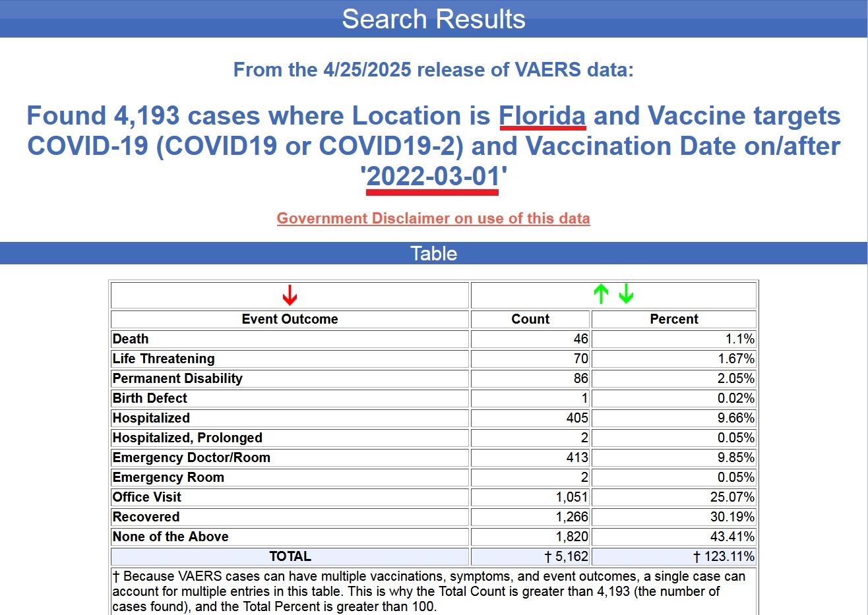Click the Office Visit count 1,051
Viewport: 868px width, 615px height.
[x=571, y=497]
